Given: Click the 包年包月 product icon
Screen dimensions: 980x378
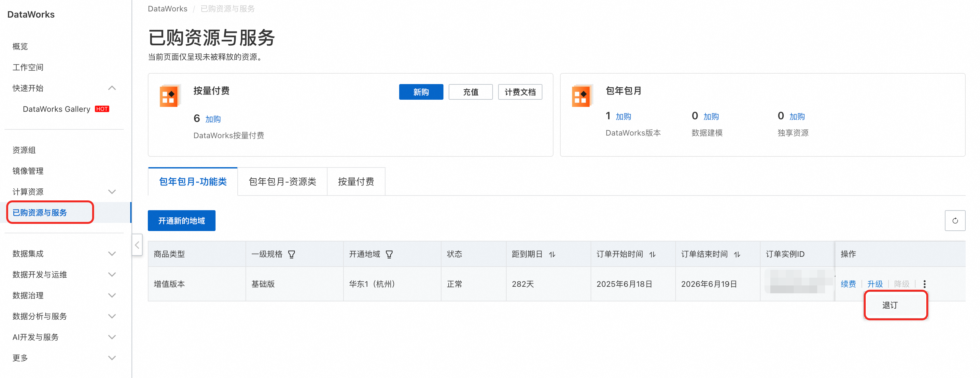Looking at the screenshot, I should pyautogui.click(x=582, y=95).
